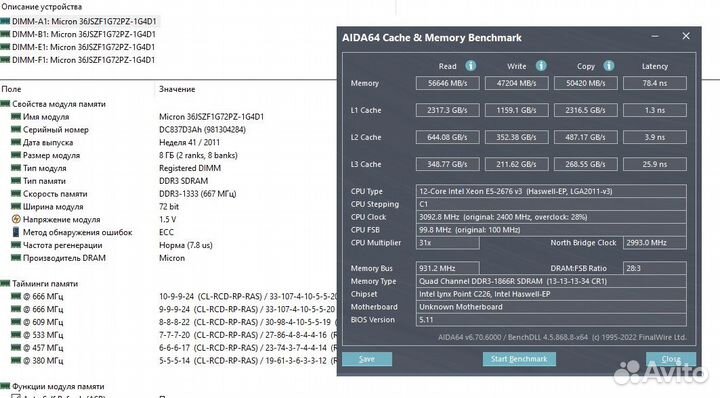The width and height of the screenshot is (720, 398).
Task: Click the icon beside Дата выпуска
Action: click(x=16, y=142)
